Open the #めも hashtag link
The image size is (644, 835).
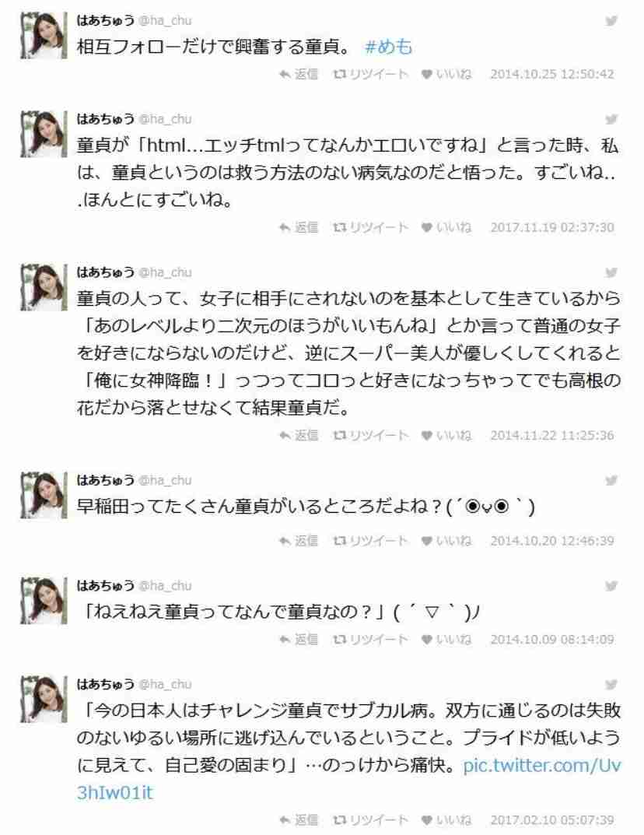tap(389, 47)
